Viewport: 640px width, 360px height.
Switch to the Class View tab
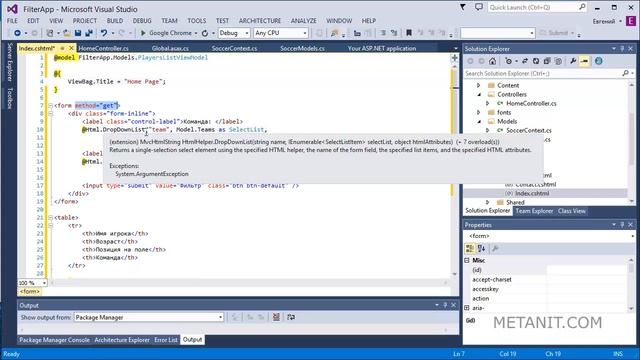pyautogui.click(x=571, y=211)
